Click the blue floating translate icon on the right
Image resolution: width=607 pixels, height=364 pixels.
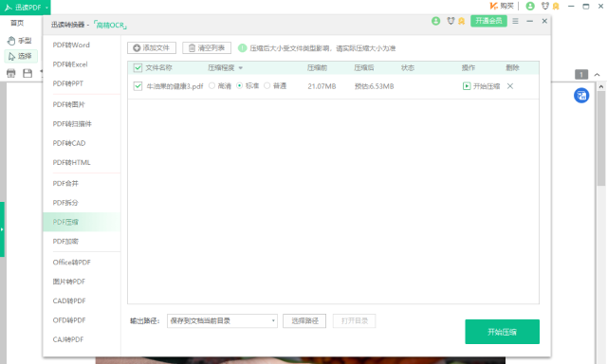[581, 96]
